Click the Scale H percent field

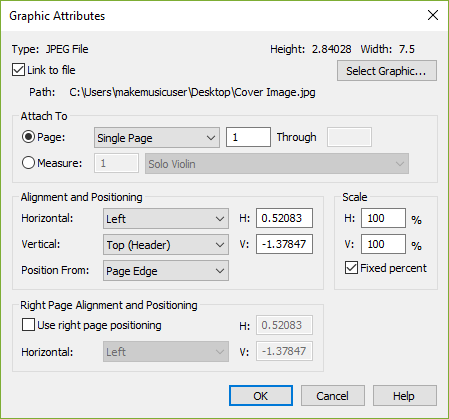pos(383,218)
